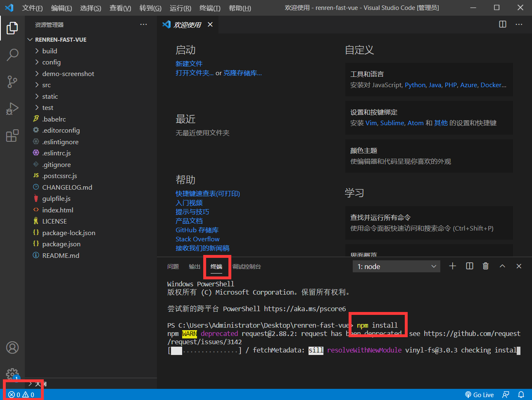Switch to the 问题 panel tab
Screen dimensions: 532x400
[x=173, y=267]
